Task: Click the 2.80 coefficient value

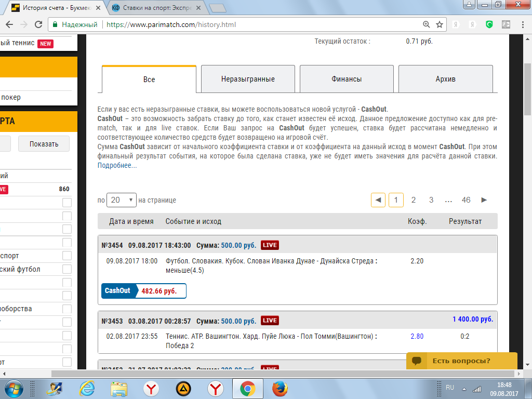Action: pyautogui.click(x=417, y=336)
